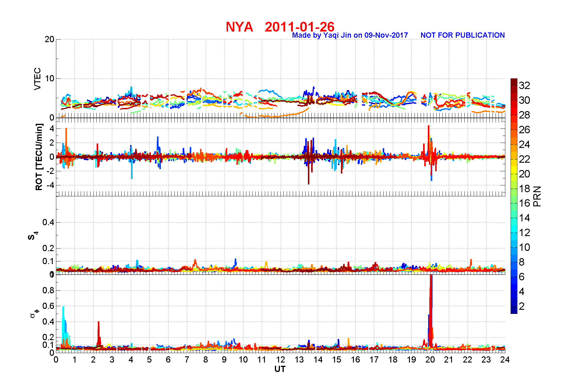Select colorbar tick label "18"
This screenshot has width=561, height=392.
tap(524, 189)
